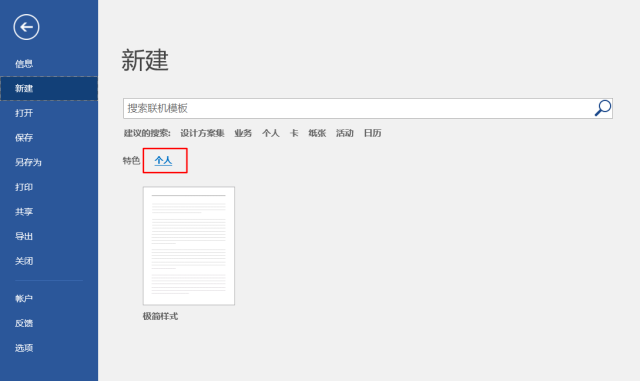Click suggested search 卡
The image size is (640, 381).
point(294,133)
